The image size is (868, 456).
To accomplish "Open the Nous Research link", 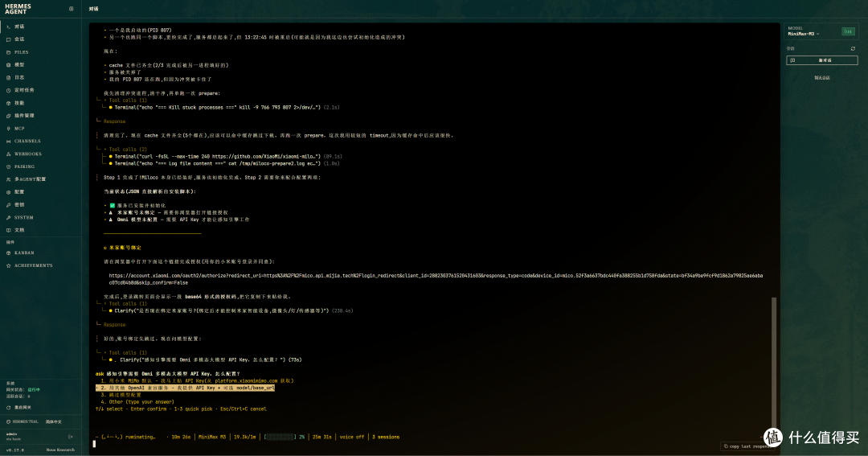I will (60, 450).
